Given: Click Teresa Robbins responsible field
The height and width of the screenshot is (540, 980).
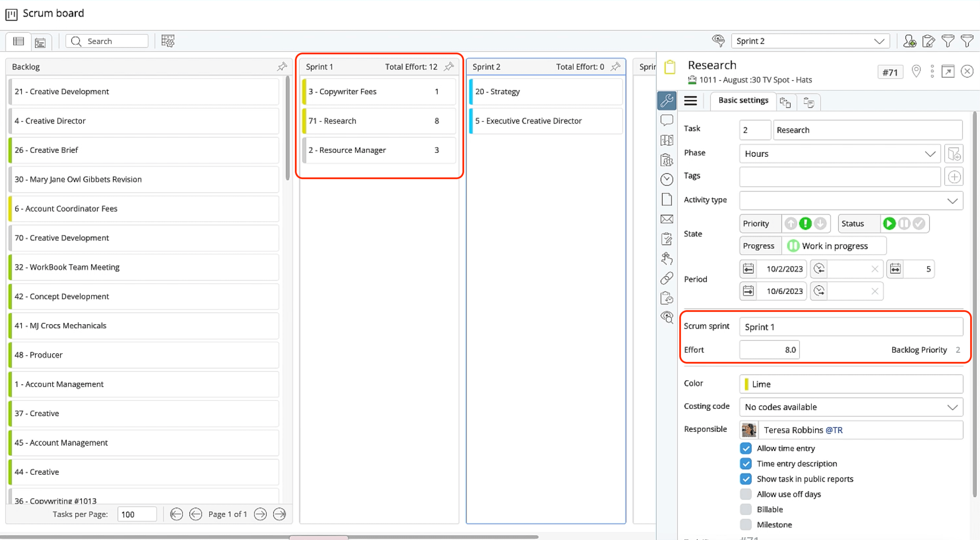Looking at the screenshot, I should click(851, 430).
